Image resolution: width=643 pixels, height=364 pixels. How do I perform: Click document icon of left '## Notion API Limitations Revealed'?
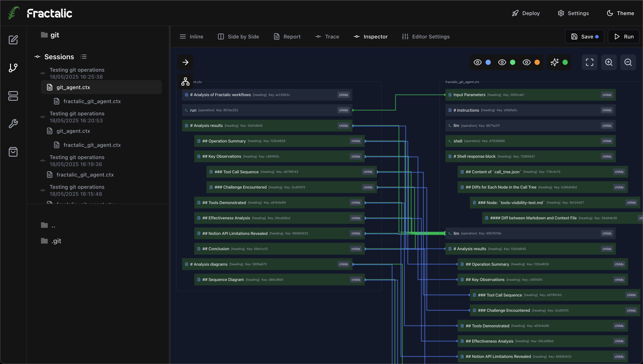pos(199,234)
